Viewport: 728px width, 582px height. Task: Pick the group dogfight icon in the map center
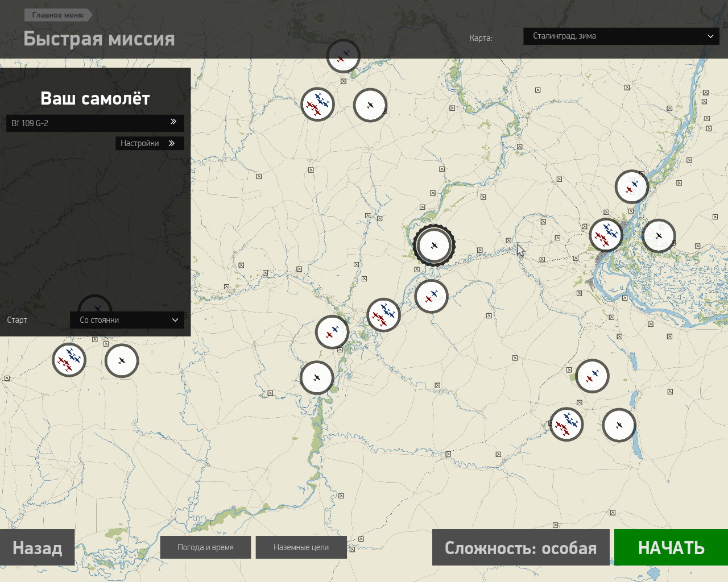(383, 315)
